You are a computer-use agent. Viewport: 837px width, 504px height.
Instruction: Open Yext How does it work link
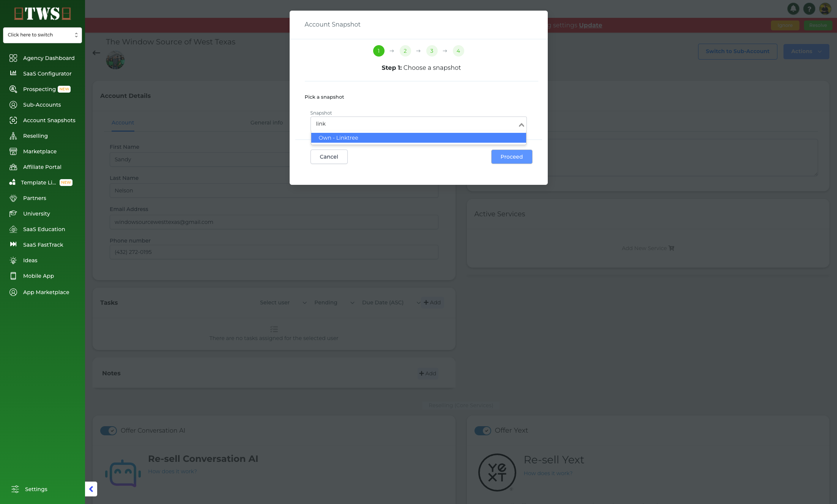548,473
